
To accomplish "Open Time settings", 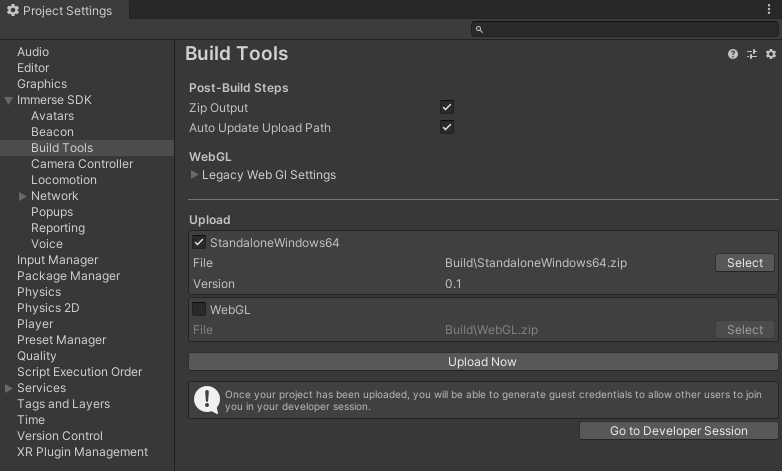I will click(x=31, y=420).
